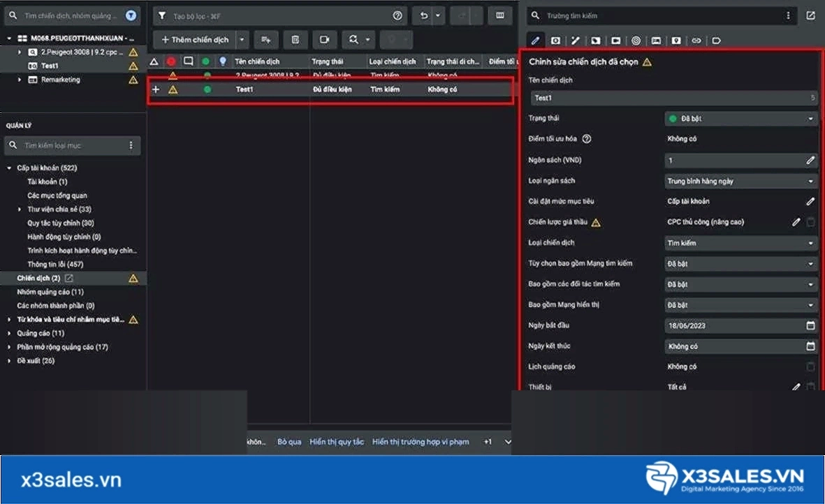This screenshot has height=504, width=825.
Task: Expand the bottom error bar chevron
Action: point(507,442)
